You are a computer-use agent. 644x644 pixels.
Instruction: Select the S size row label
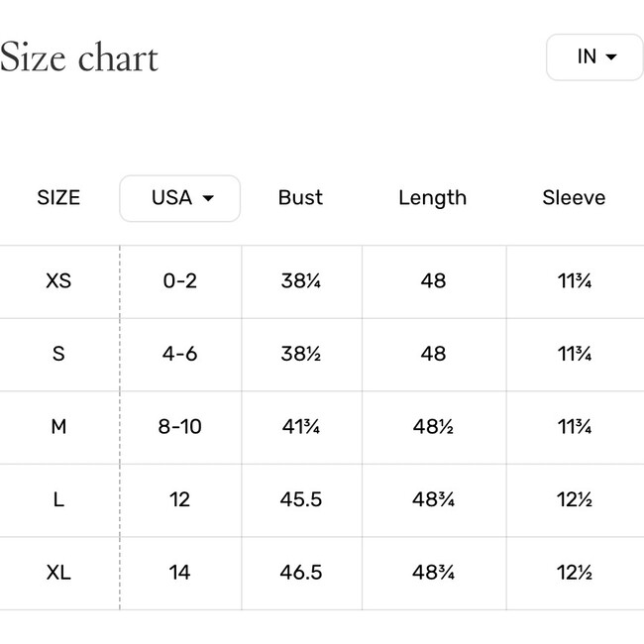[x=58, y=354]
